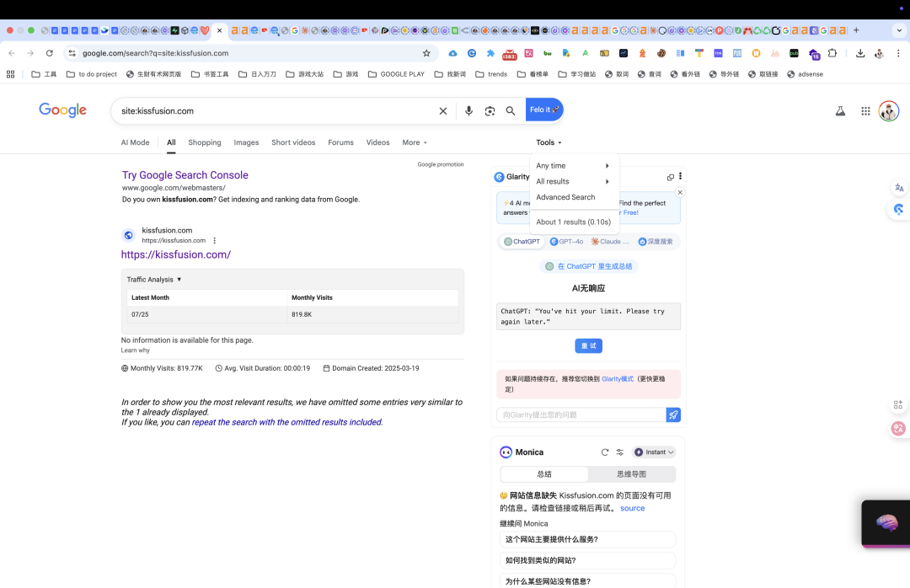Select Claude model chip in Glarity
This screenshot has width=910, height=588.
click(610, 242)
